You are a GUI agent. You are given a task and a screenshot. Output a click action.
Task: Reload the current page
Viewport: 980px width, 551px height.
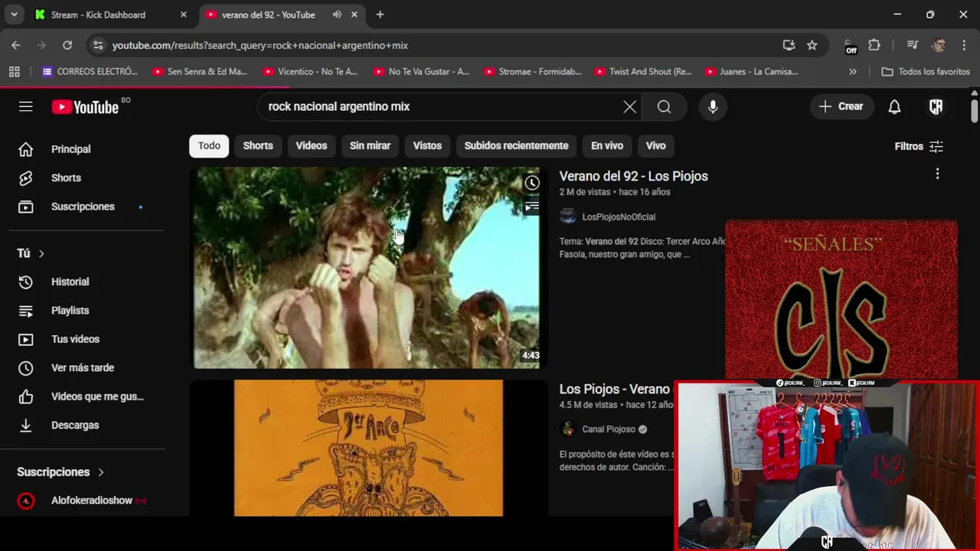pos(67,45)
